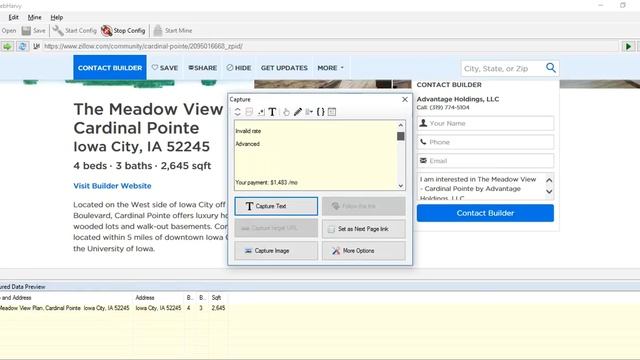Click the Your Name input field

[x=485, y=123]
